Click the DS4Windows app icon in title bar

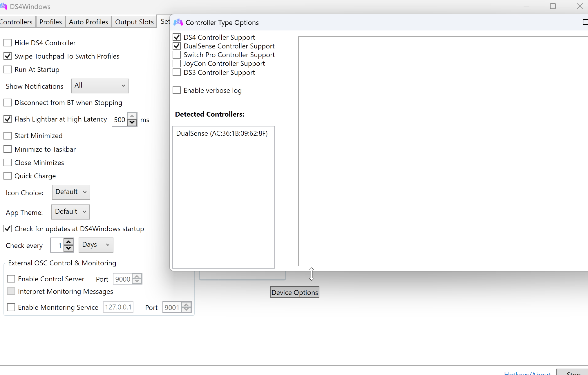coord(4,6)
